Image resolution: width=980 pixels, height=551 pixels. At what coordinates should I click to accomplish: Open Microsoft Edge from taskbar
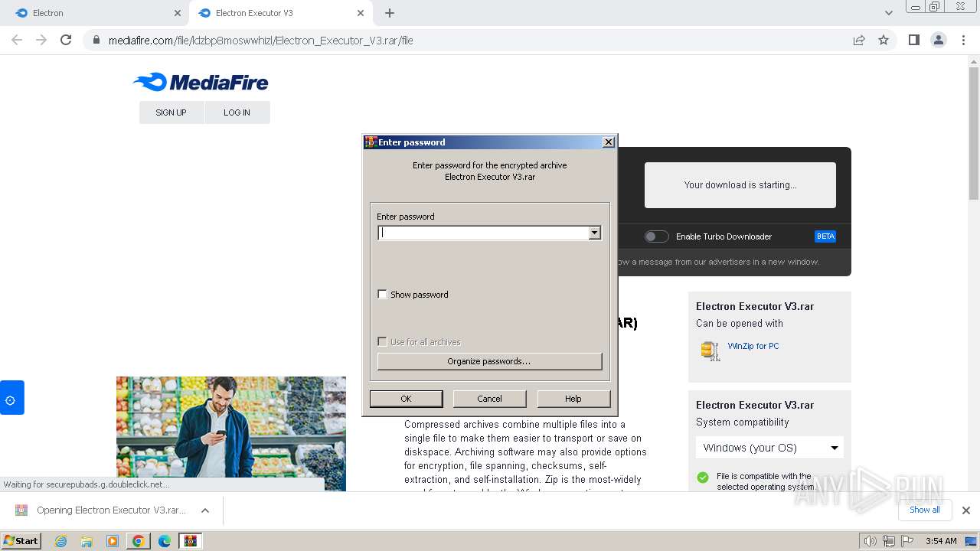[x=165, y=541]
